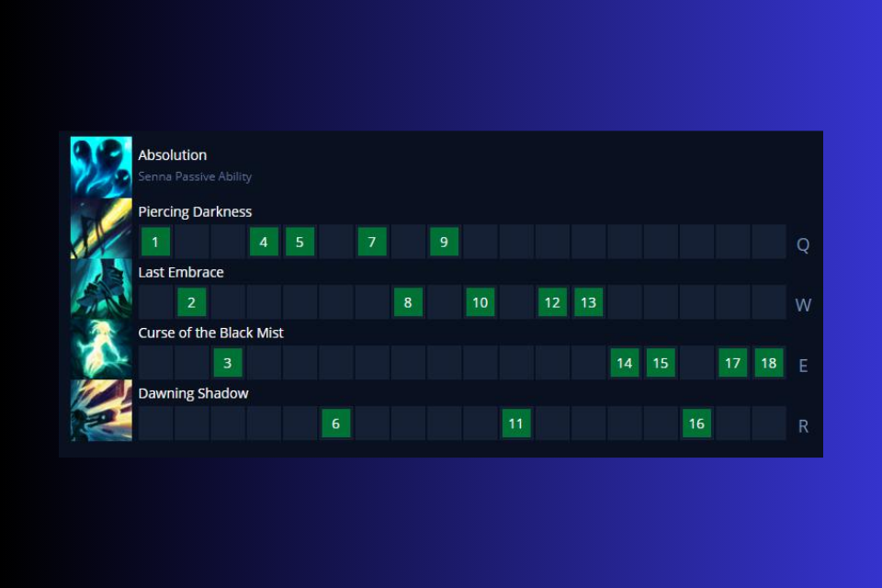Toggle the level 6 marker in Dawning Shadow row
Image resolution: width=882 pixels, height=588 pixels.
[335, 423]
